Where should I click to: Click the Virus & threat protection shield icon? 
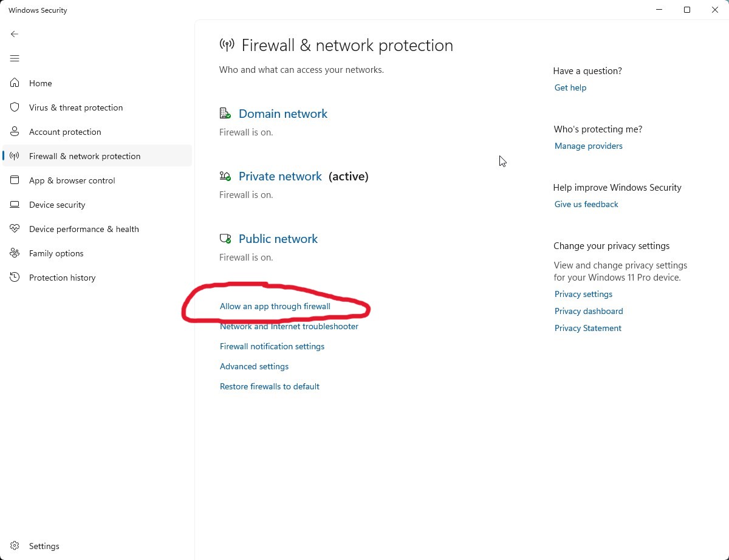15,108
